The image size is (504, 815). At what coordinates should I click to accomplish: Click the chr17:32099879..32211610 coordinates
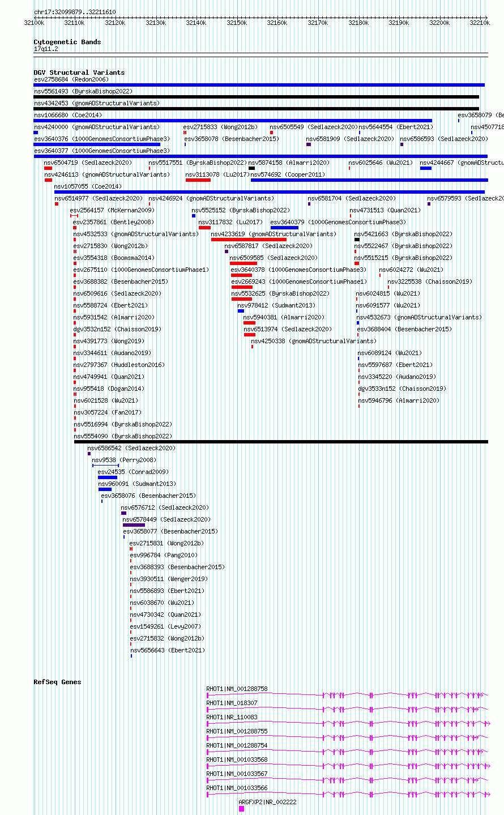pyautogui.click(x=75, y=12)
